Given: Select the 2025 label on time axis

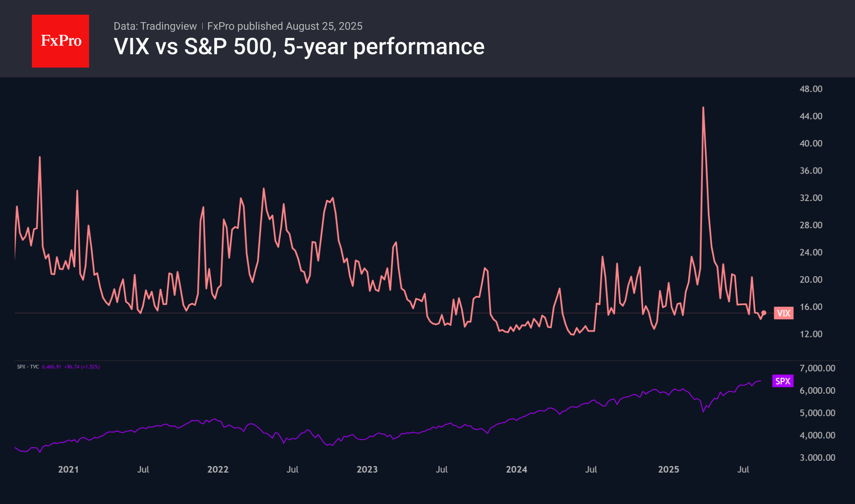Looking at the screenshot, I should pyautogui.click(x=668, y=469).
